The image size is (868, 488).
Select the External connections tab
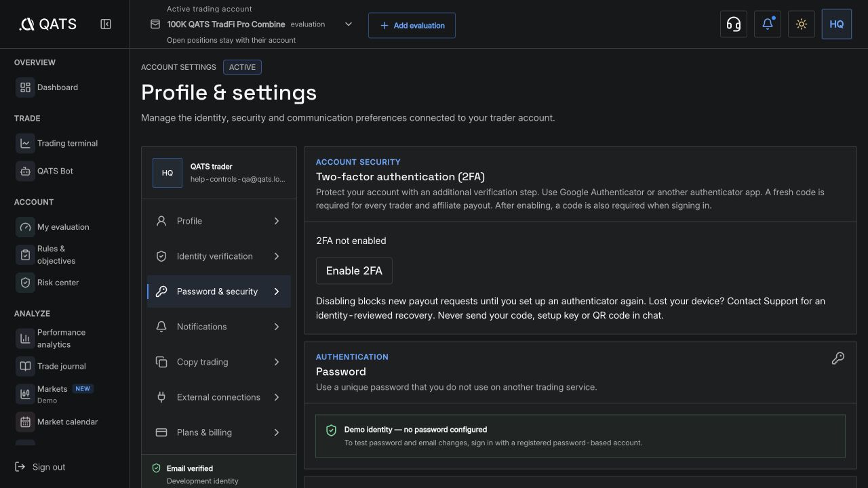pos(219,397)
